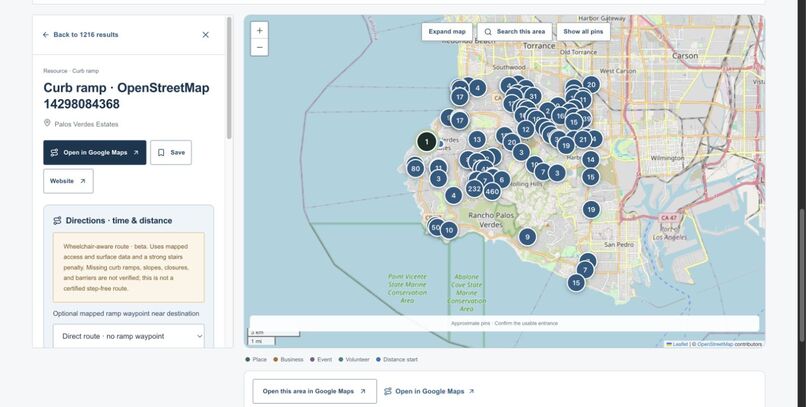
Task: Open the cluster marker labeled 232's neighbor 4 near coast
Action: pos(453,196)
